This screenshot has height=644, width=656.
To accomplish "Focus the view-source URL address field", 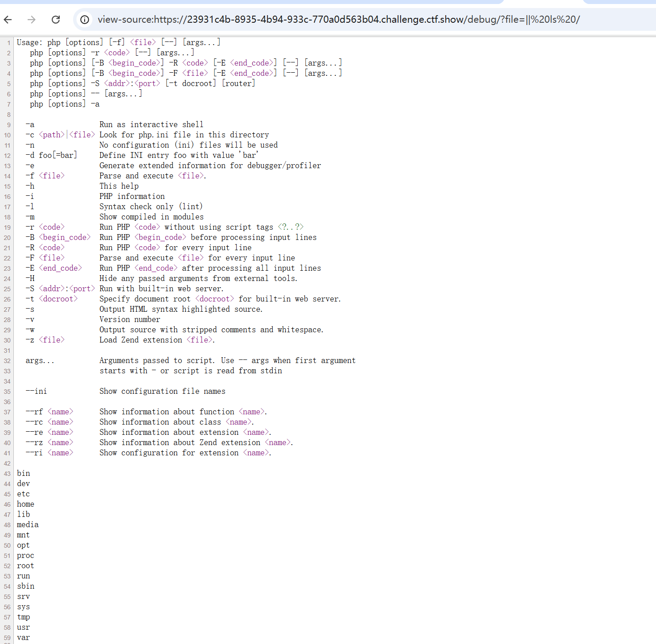I will tap(339, 19).
